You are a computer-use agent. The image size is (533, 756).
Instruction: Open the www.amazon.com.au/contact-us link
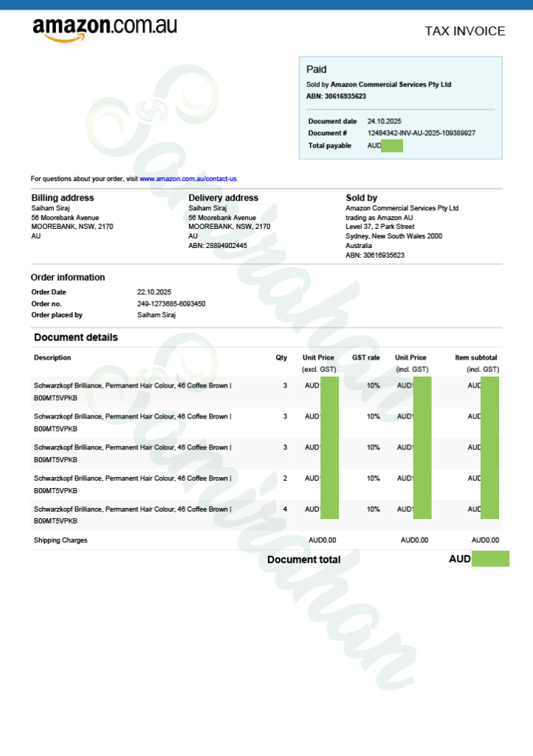pos(188,179)
